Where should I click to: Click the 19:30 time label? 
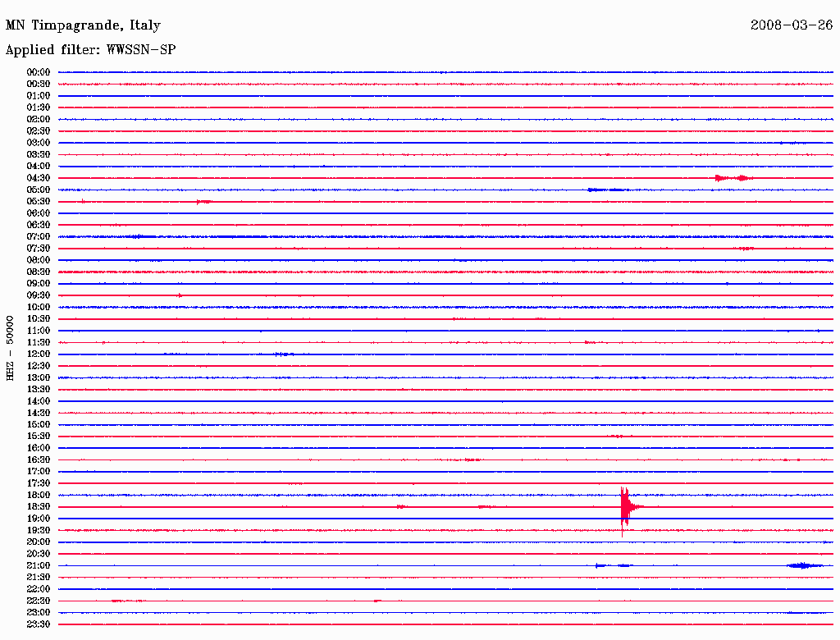39,530
